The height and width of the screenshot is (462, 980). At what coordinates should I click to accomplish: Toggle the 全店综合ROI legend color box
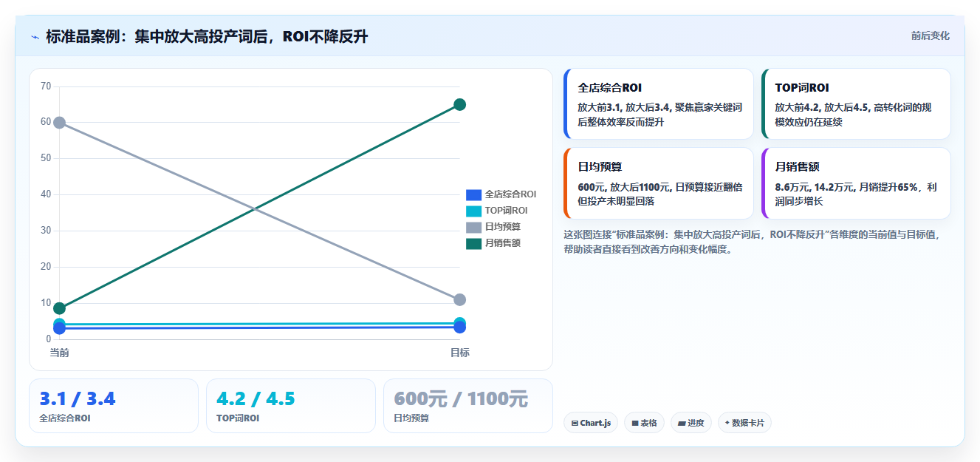coord(473,194)
